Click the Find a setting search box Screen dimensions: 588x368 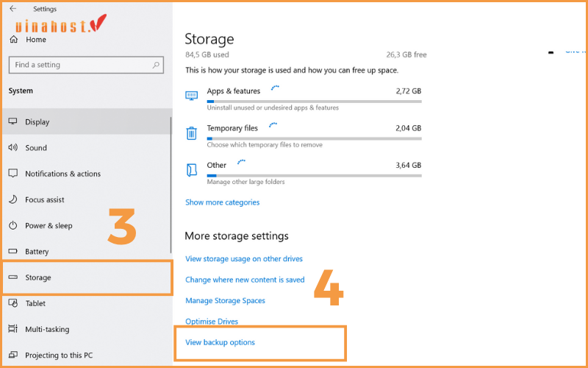[81, 65]
